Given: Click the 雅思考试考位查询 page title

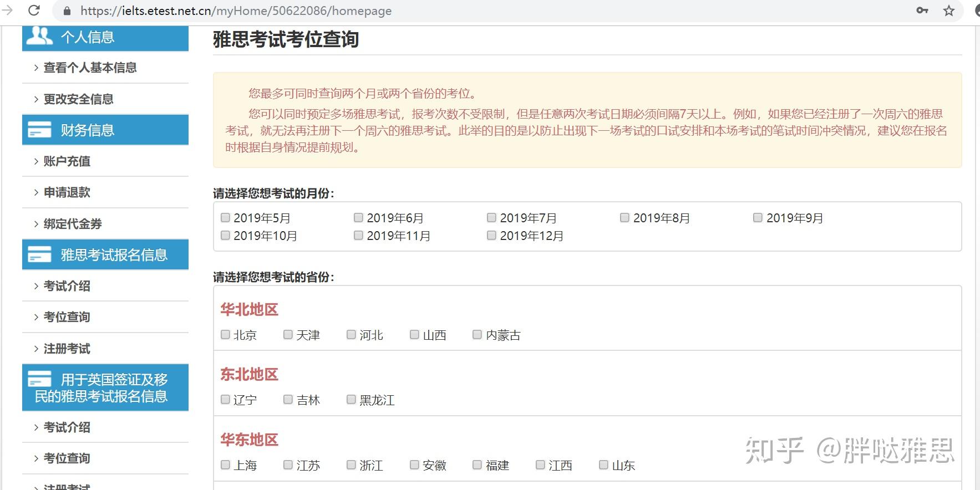Looking at the screenshot, I should point(286,39).
